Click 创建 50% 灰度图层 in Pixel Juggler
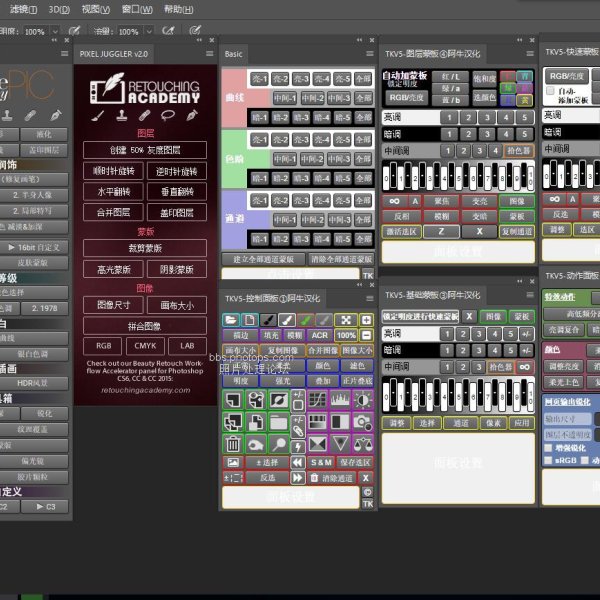The image size is (600, 600). (145, 150)
